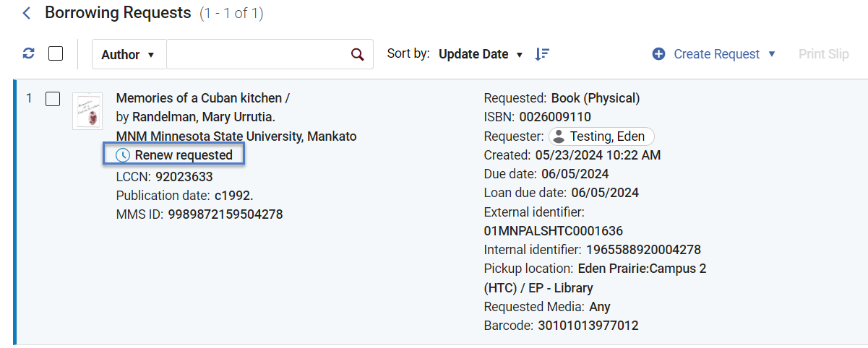868x348 pixels.
Task: Toggle the sort direction icon
Action: (542, 54)
